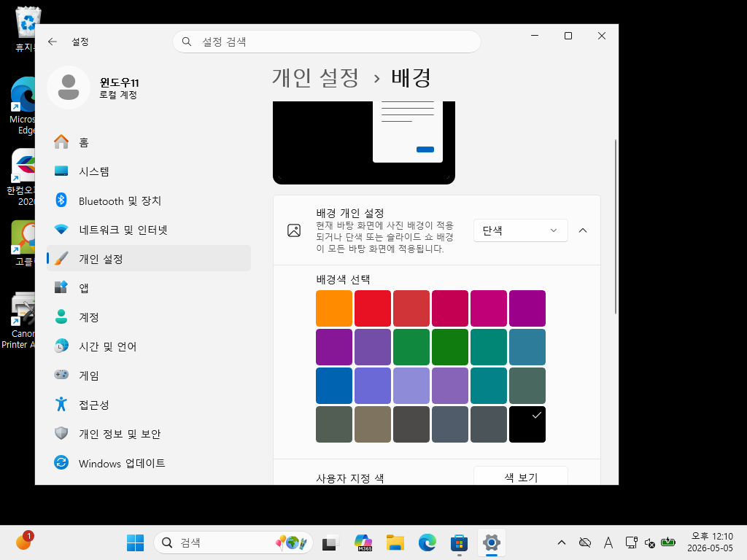Click the Task View taskbar icon
Viewport: 747px width, 560px height.
pyautogui.click(x=330, y=542)
